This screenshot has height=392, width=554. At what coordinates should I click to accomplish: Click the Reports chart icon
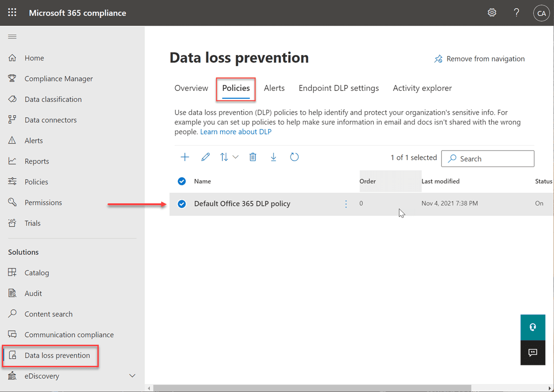[12, 161]
